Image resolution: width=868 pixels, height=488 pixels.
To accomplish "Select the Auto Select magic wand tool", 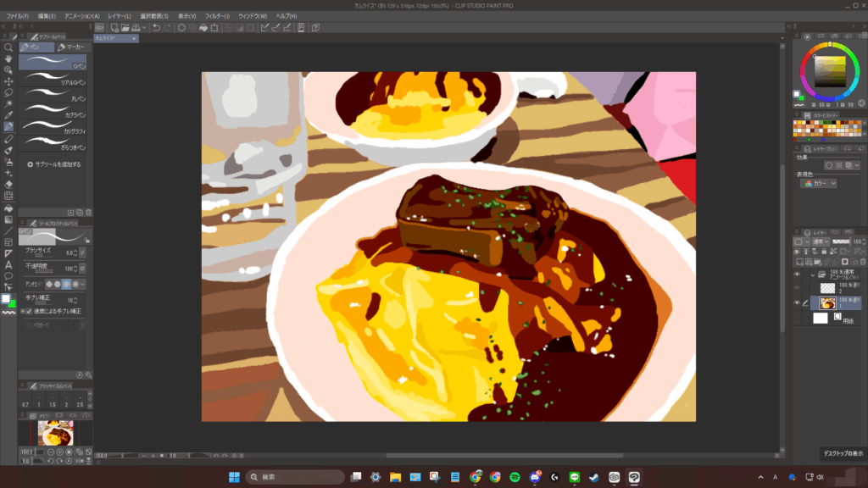I will (8, 103).
